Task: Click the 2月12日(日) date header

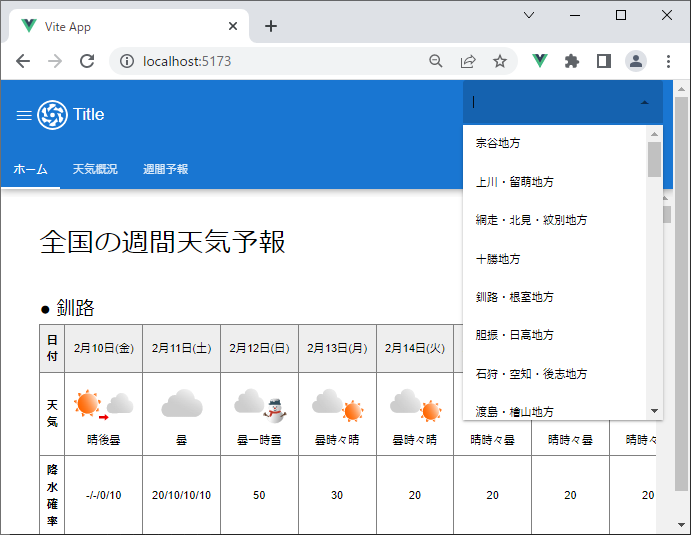Action: (x=259, y=349)
